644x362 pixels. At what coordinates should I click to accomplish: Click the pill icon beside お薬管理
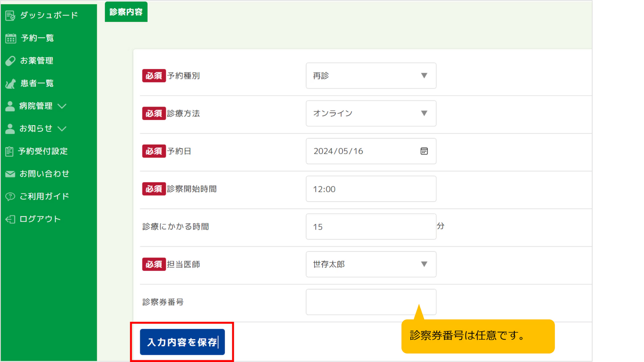10,61
